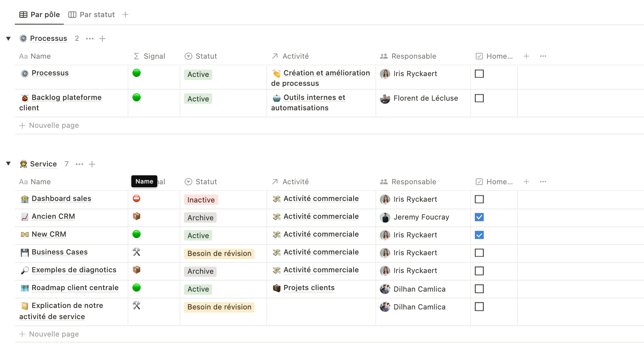Add page to Processus group
Viewport: 644px width, 344px height.
pos(103,39)
